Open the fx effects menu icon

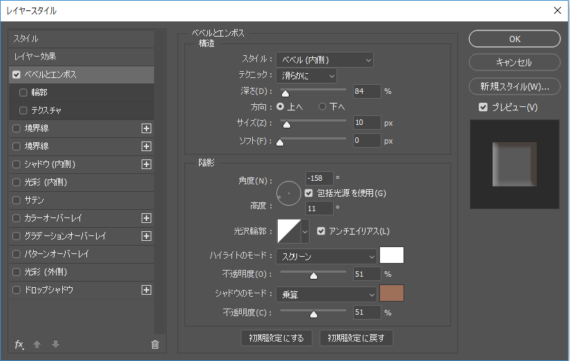[19, 344]
